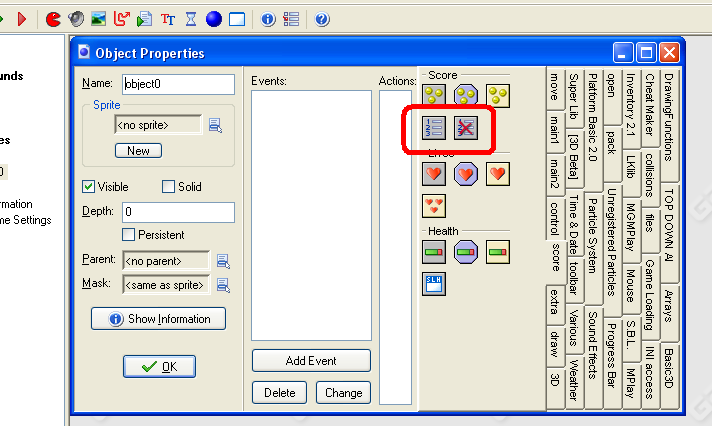Click the Create Sprite Pac-Man toolbar icon
This screenshot has width=712, height=426.
click(x=54, y=18)
